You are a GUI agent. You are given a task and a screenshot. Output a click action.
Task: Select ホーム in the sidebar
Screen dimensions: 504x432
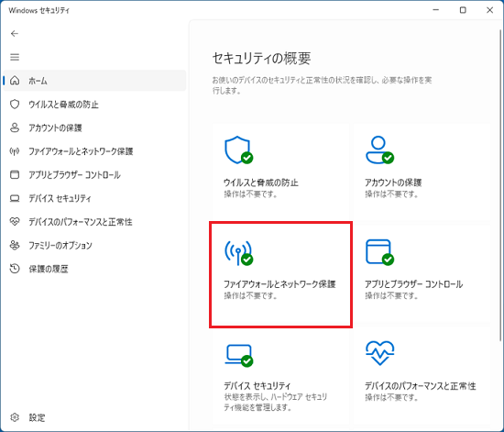(x=94, y=81)
